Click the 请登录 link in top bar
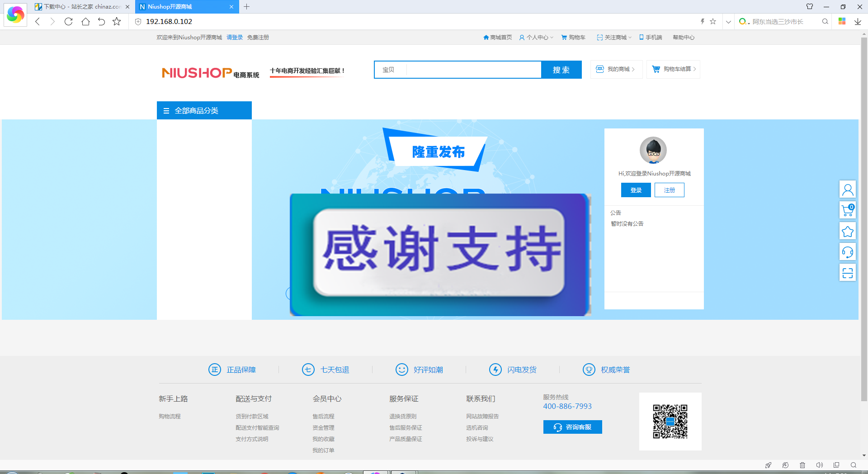Viewport: 868px width, 474px height. [x=235, y=38]
